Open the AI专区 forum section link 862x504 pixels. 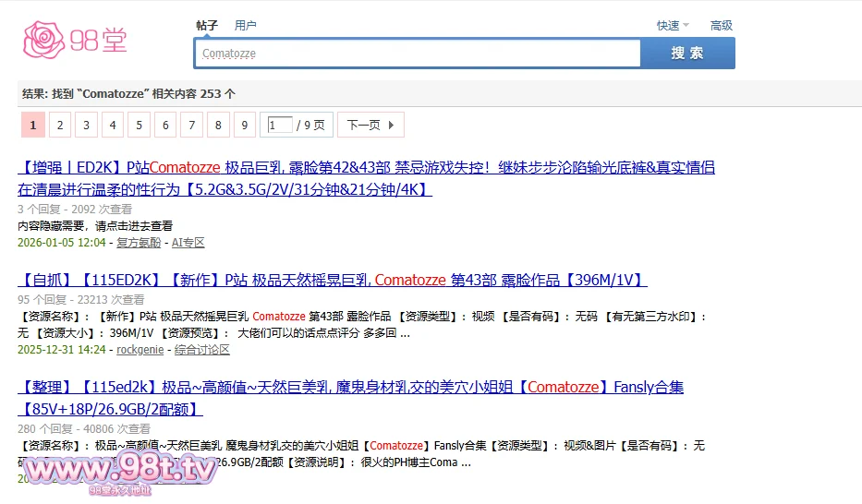188,243
